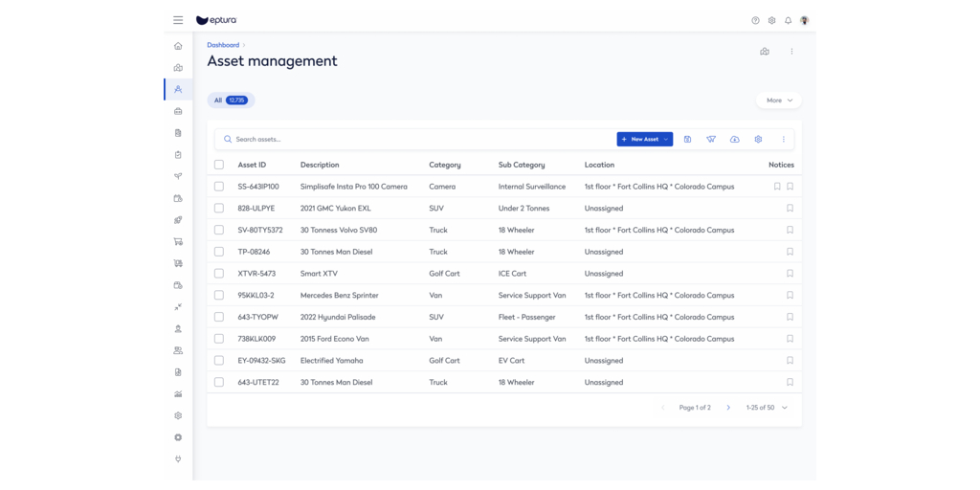Click the help question mark icon
Screen dimensions: 980x490
[x=755, y=20]
